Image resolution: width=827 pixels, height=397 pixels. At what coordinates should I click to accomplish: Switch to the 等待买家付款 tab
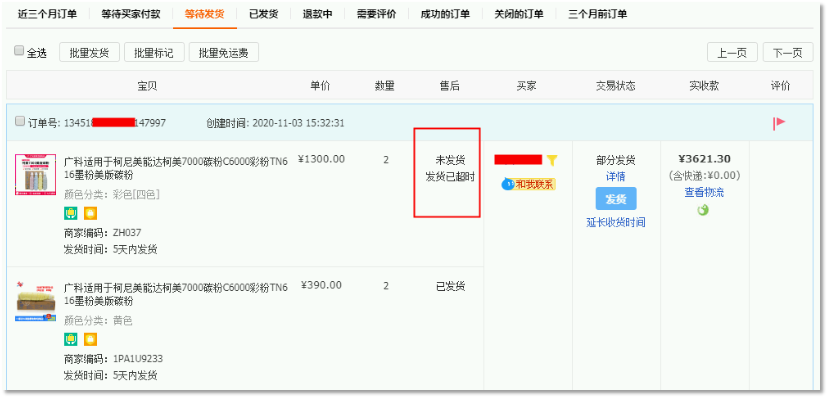tap(131, 14)
